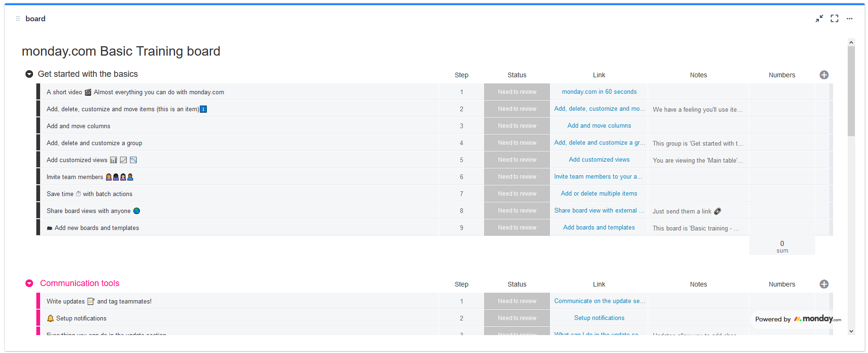
Task: Open 'Add customized views' link
Action: point(599,160)
